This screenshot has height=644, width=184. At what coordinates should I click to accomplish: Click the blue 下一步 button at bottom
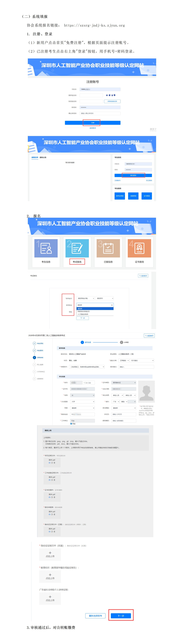(121, 615)
